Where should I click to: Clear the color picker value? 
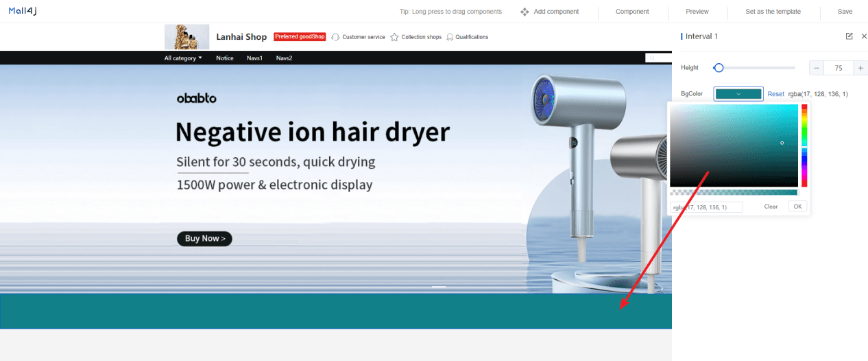771,207
